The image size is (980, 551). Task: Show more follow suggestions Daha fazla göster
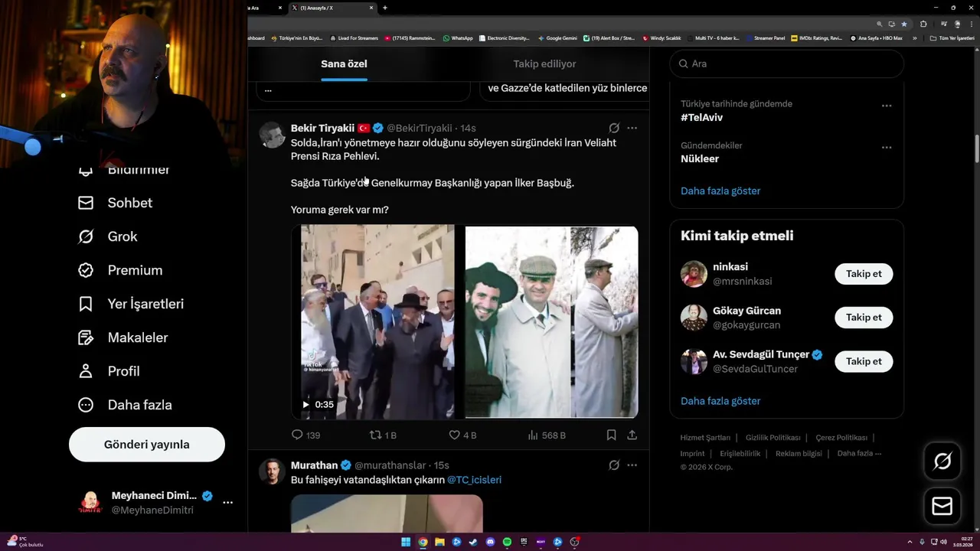(720, 401)
